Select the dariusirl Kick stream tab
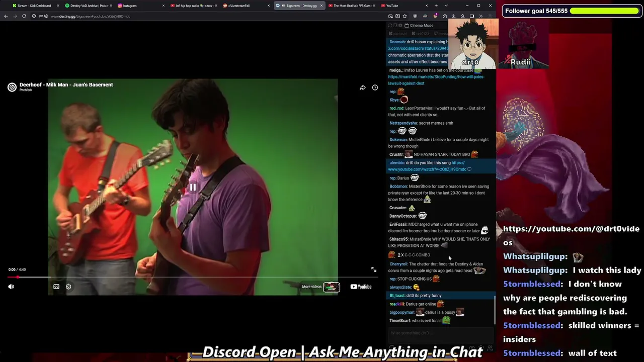Screen dimensions: 644x362 (397, 34)
